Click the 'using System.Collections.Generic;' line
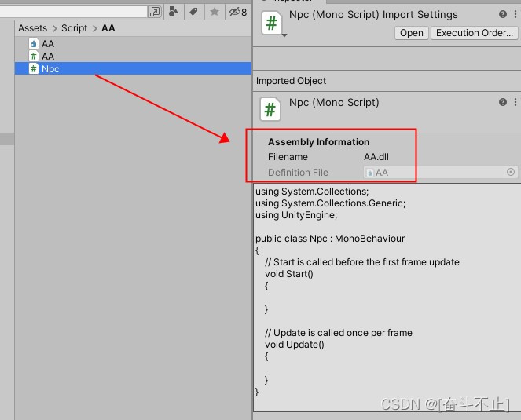This screenshot has height=420, width=521. 330,203
